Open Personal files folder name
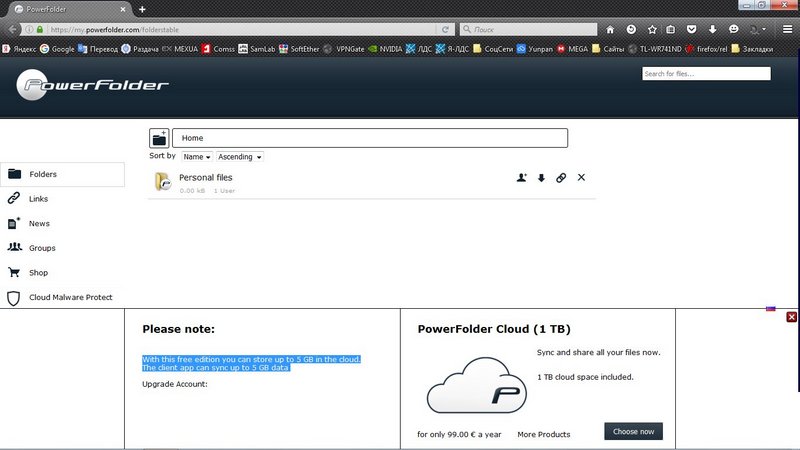 (x=206, y=178)
